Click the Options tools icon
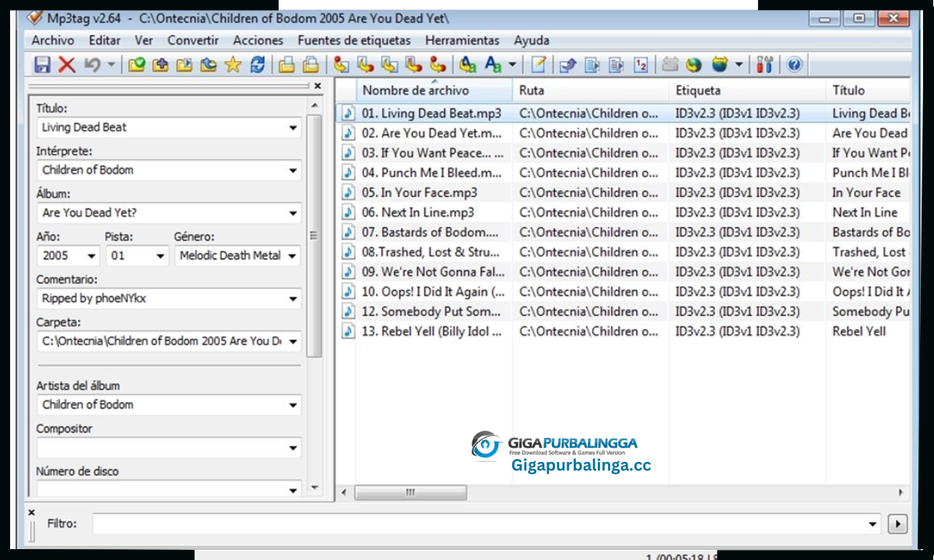 tap(765, 65)
